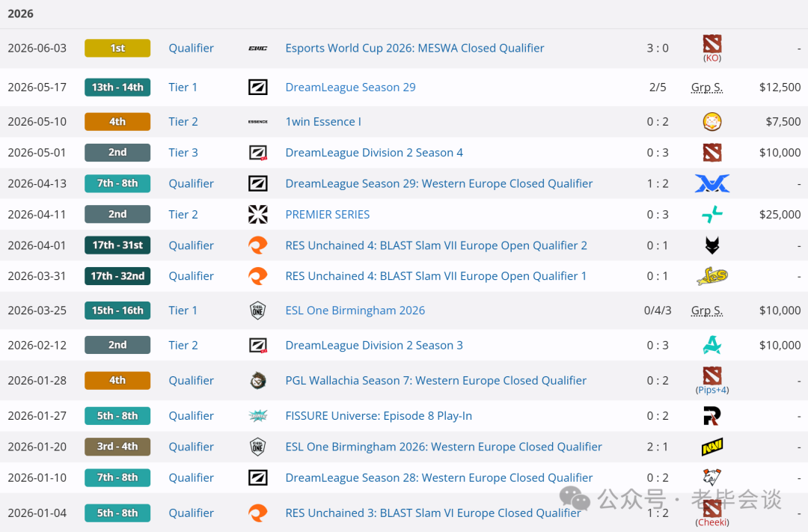Open BLAST Slam VII Europe Open Qualifier 1 link

pyautogui.click(x=436, y=276)
